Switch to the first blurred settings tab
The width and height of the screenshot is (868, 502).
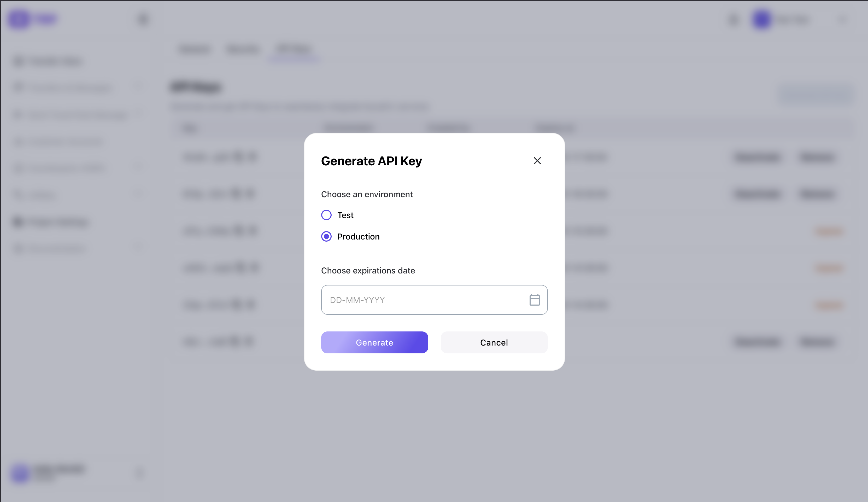click(195, 50)
